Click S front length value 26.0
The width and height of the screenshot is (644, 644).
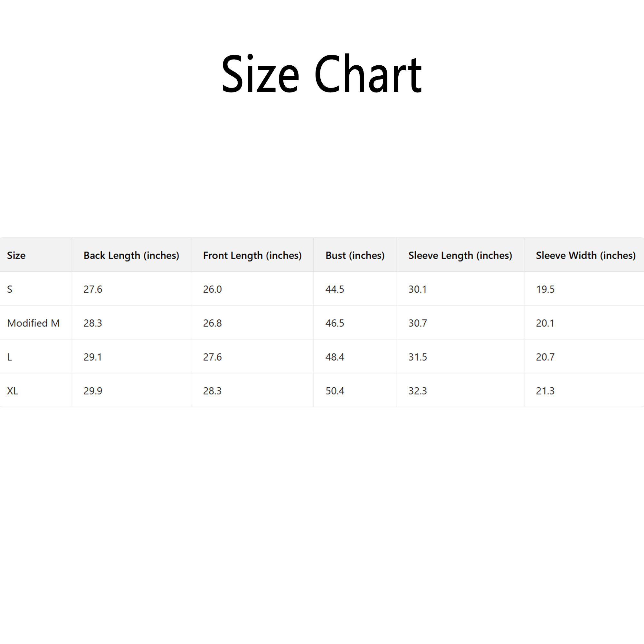click(x=212, y=289)
